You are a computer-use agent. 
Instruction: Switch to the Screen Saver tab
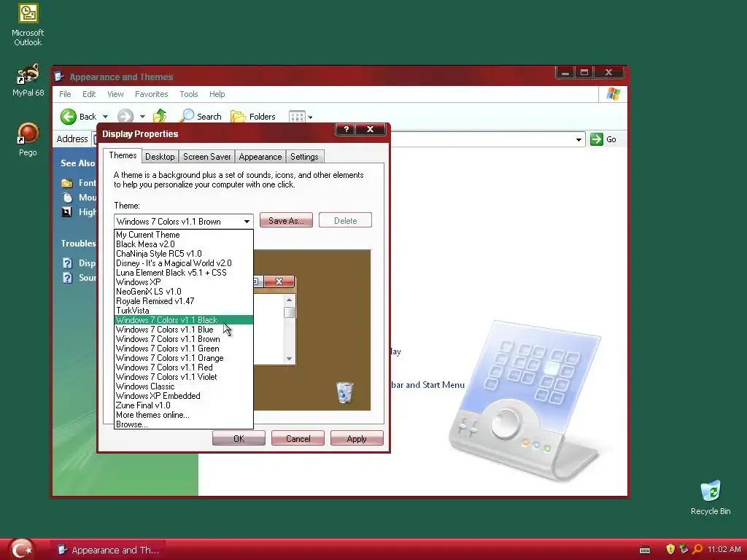[x=206, y=157]
